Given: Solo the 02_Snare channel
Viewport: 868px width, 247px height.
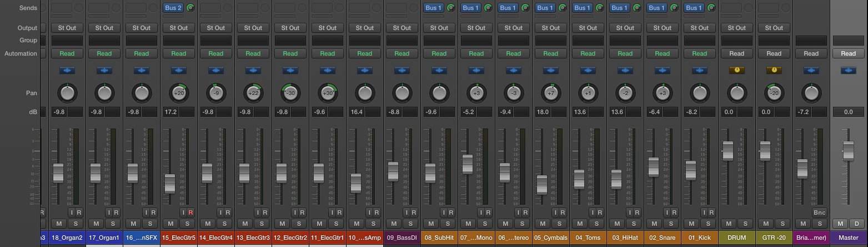Looking at the screenshot, I should coord(670,224).
